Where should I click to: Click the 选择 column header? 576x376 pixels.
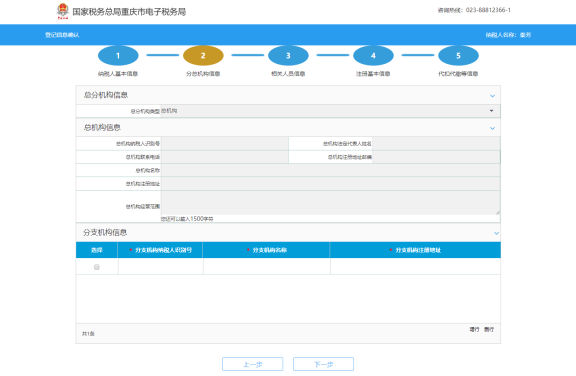97,250
